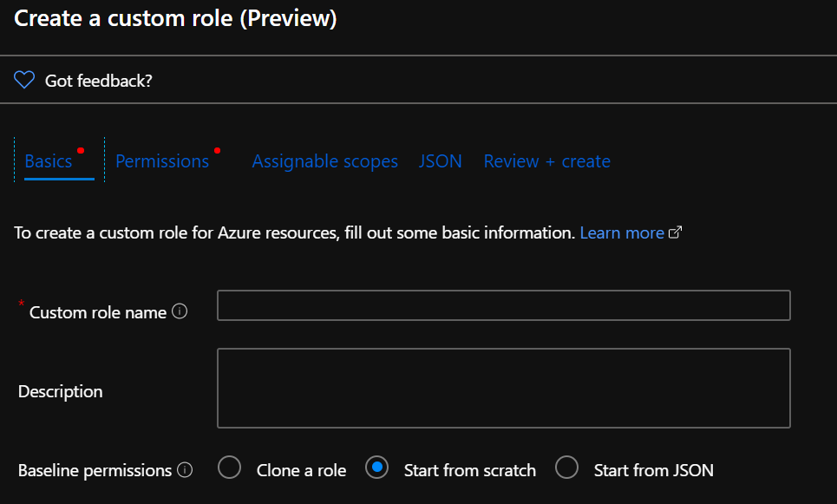
Task: Select the JSON tab
Action: (440, 161)
